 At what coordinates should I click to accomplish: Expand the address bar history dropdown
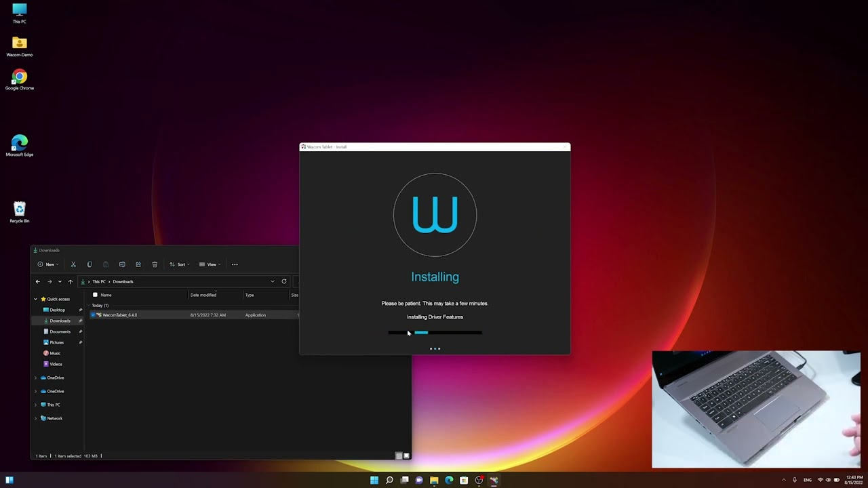pyautogui.click(x=273, y=281)
